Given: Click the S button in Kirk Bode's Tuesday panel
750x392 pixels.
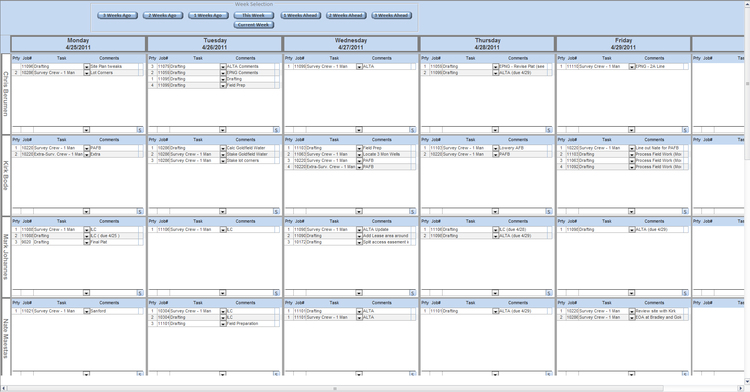Looking at the screenshot, I should (276, 211).
